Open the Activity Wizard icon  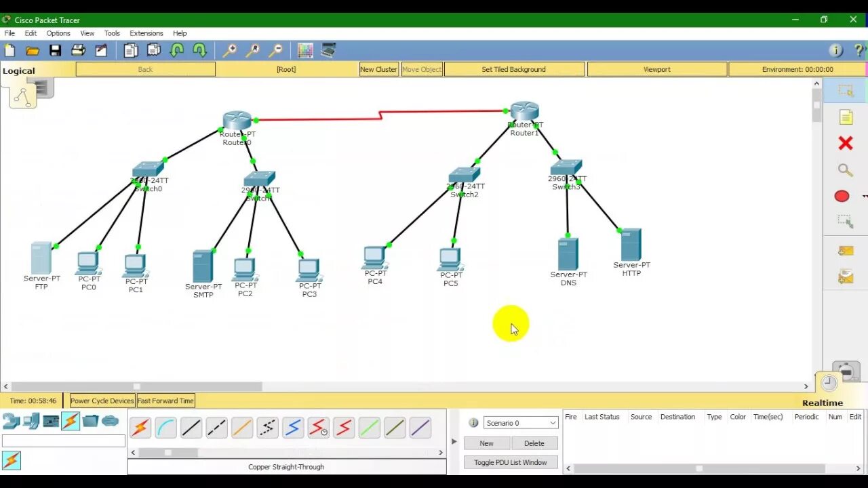coord(101,50)
